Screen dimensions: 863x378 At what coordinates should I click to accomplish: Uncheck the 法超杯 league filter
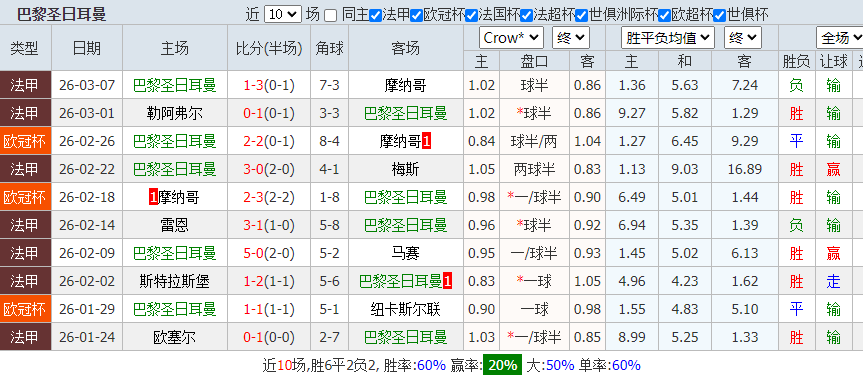[x=527, y=15]
